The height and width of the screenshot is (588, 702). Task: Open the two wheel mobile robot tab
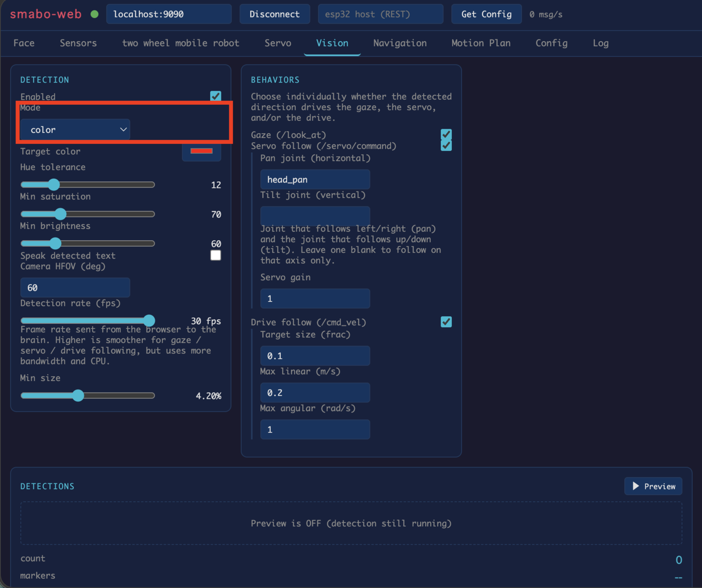tap(181, 43)
